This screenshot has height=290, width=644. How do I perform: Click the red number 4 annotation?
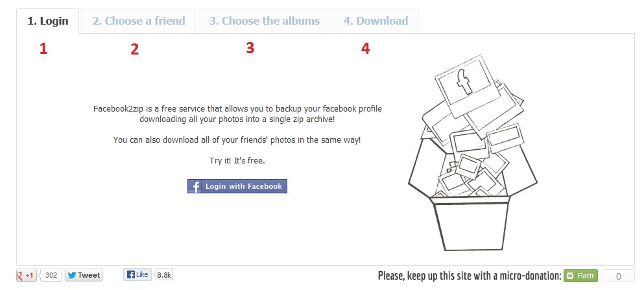(x=366, y=49)
